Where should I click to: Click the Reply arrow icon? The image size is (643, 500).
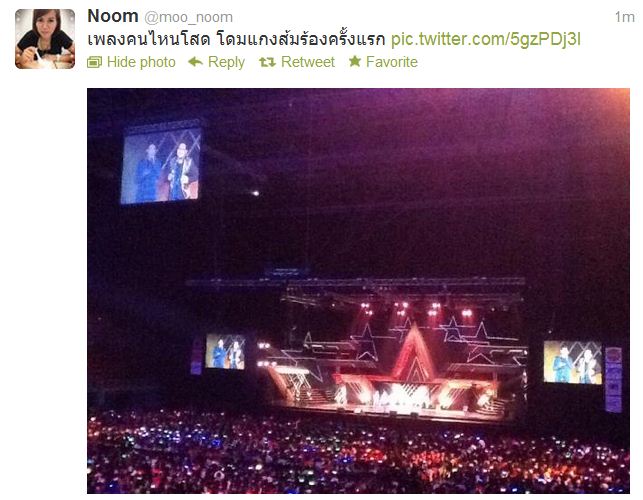[x=195, y=62]
